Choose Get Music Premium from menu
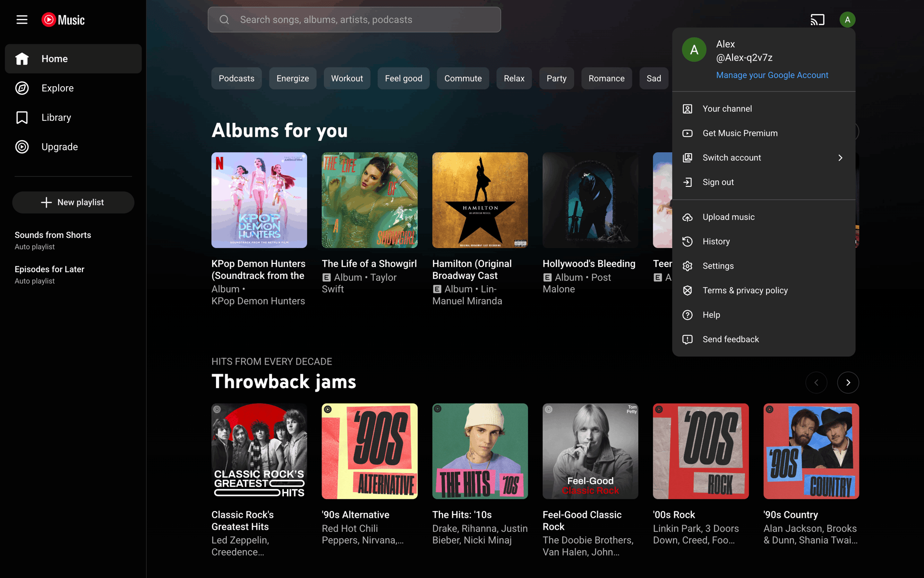The width and height of the screenshot is (924, 578). [763, 133]
